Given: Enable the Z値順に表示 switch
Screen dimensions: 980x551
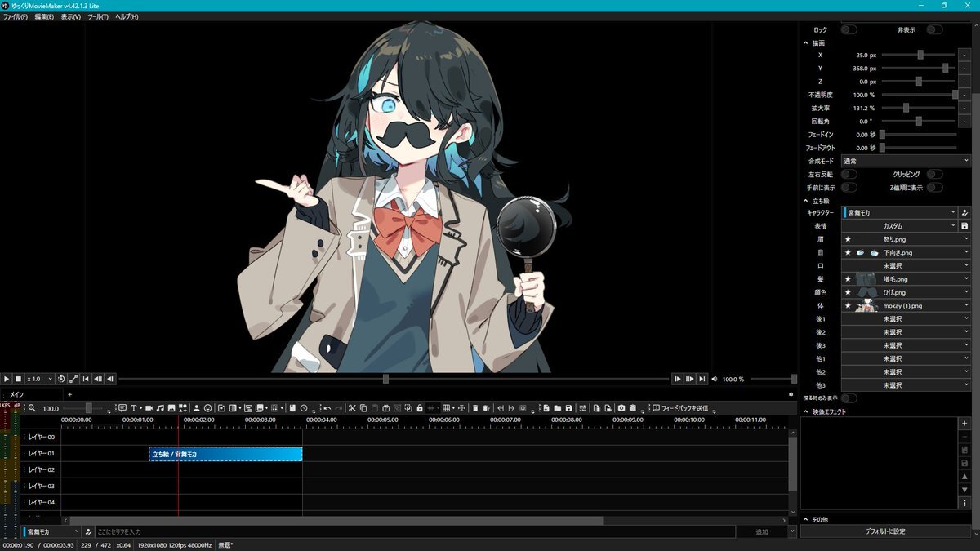Looking at the screenshot, I should coord(934,187).
